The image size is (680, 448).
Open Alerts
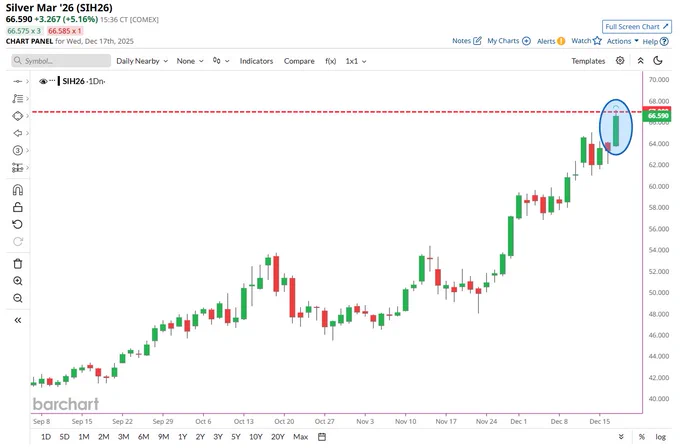[x=551, y=41]
